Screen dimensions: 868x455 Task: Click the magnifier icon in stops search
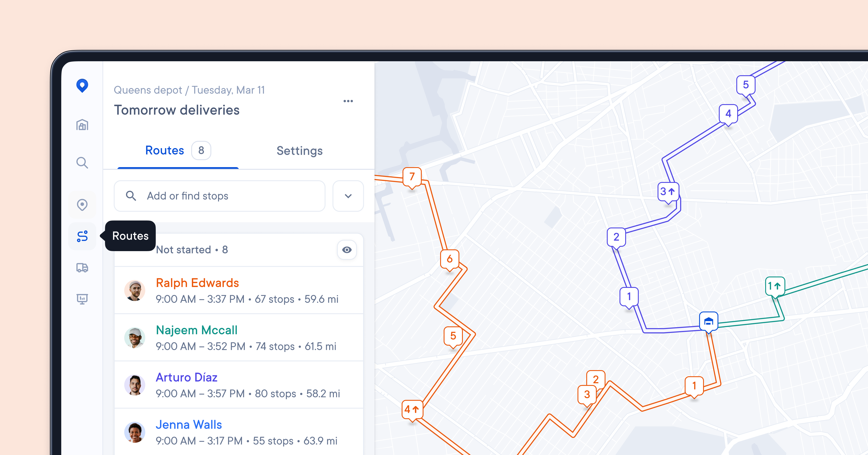pyautogui.click(x=131, y=196)
